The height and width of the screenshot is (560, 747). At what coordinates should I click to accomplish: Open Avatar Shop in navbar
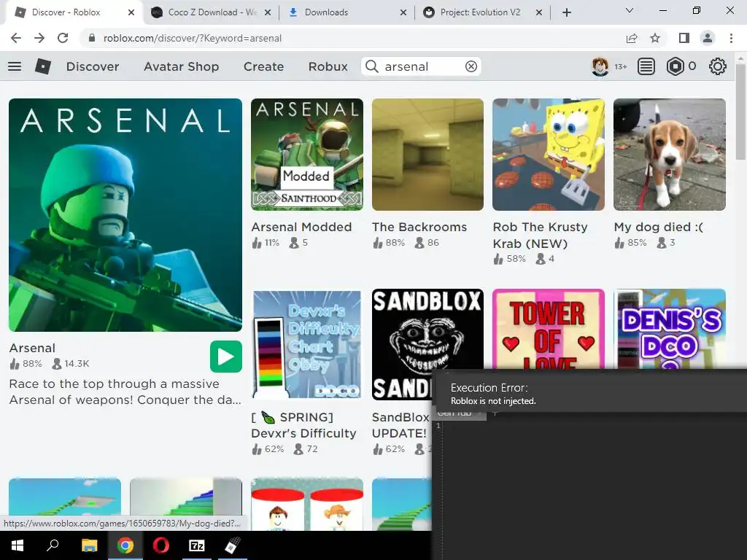tap(182, 66)
